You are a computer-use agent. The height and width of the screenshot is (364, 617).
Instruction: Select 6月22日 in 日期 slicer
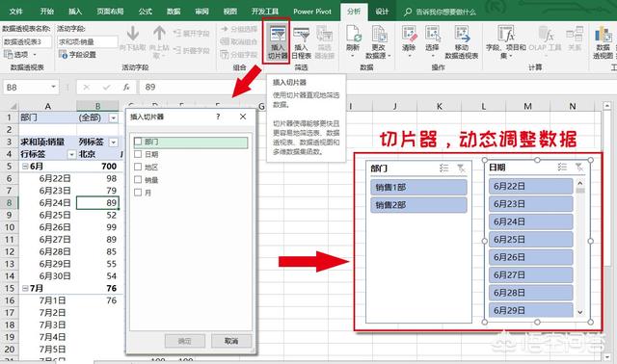[x=531, y=186]
